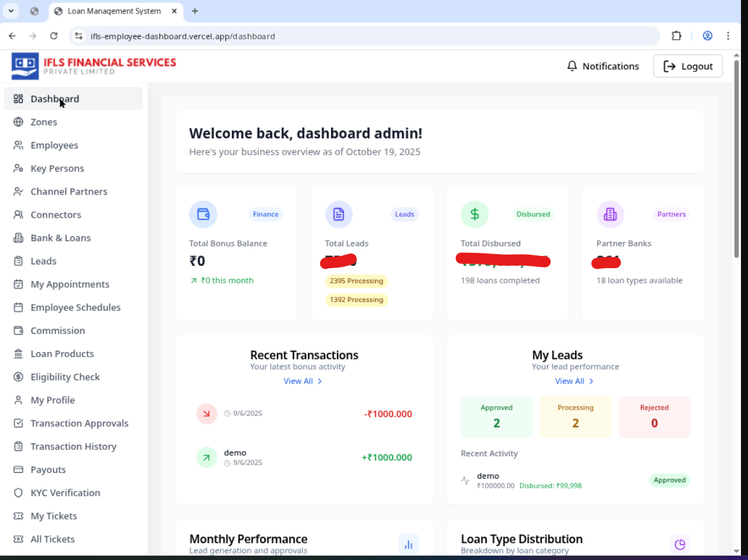This screenshot has width=748, height=560.
Task: Click the bar chart icon in Monthly Performance
Action: click(x=408, y=544)
